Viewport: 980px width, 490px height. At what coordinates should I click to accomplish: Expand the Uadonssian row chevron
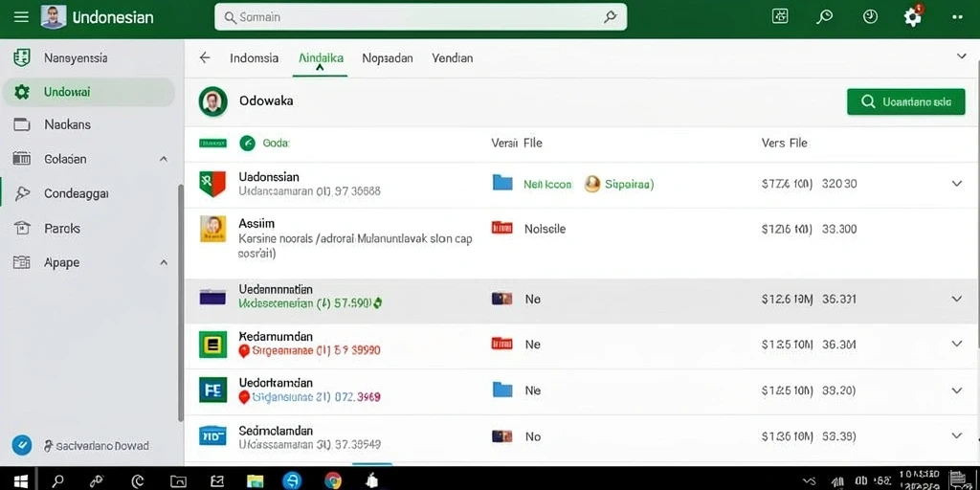[956, 184]
